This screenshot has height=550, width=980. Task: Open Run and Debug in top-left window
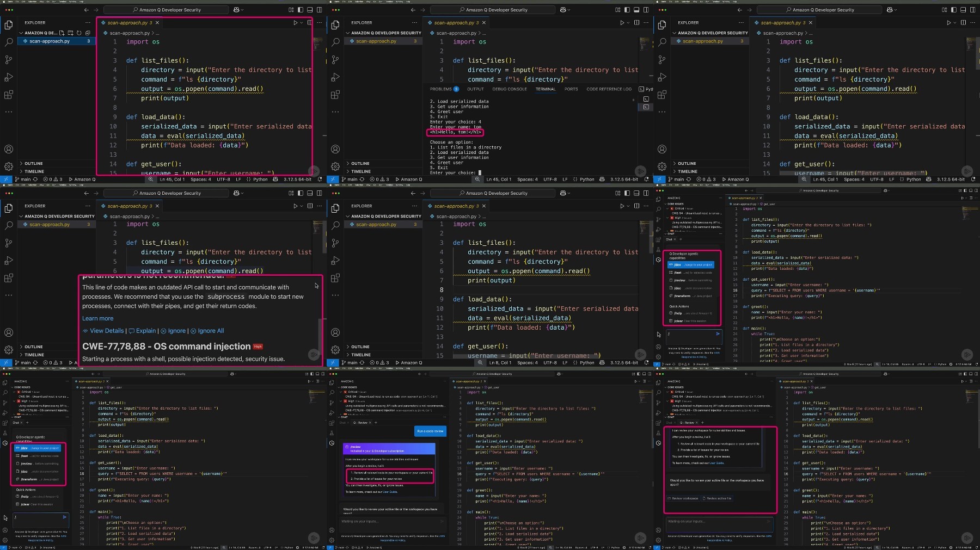point(9,77)
